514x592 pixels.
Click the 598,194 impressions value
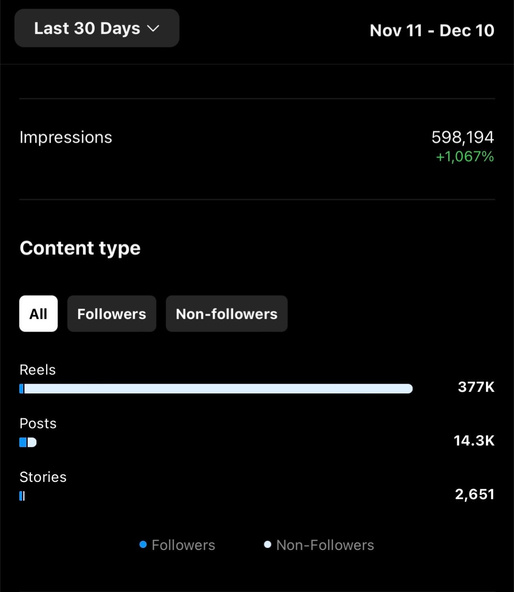point(463,137)
